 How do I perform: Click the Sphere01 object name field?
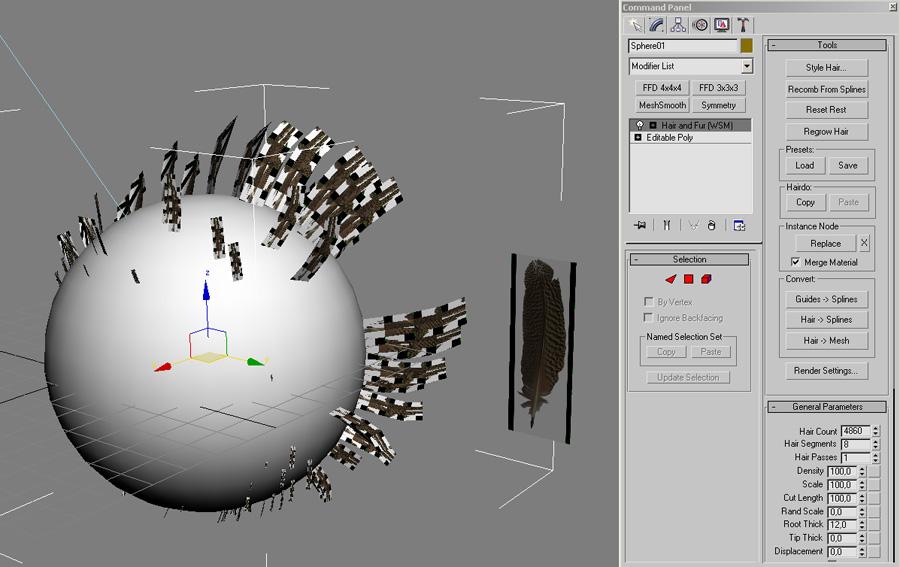point(682,45)
